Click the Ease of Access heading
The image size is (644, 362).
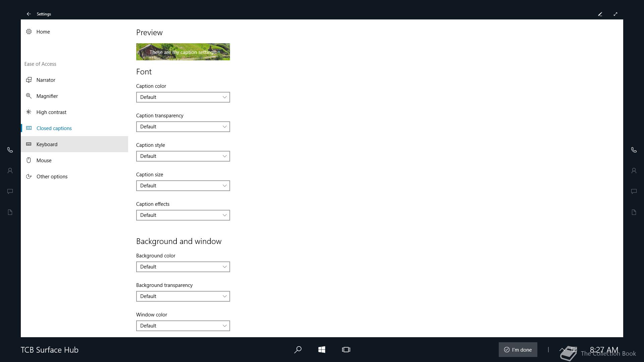point(40,64)
